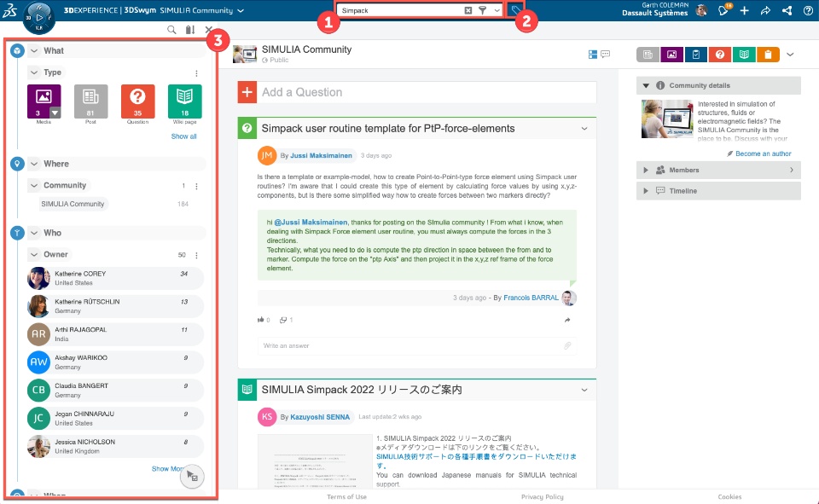The width and height of the screenshot is (819, 504).
Task: Click the Add a Question input field
Action: pyautogui.click(x=427, y=92)
